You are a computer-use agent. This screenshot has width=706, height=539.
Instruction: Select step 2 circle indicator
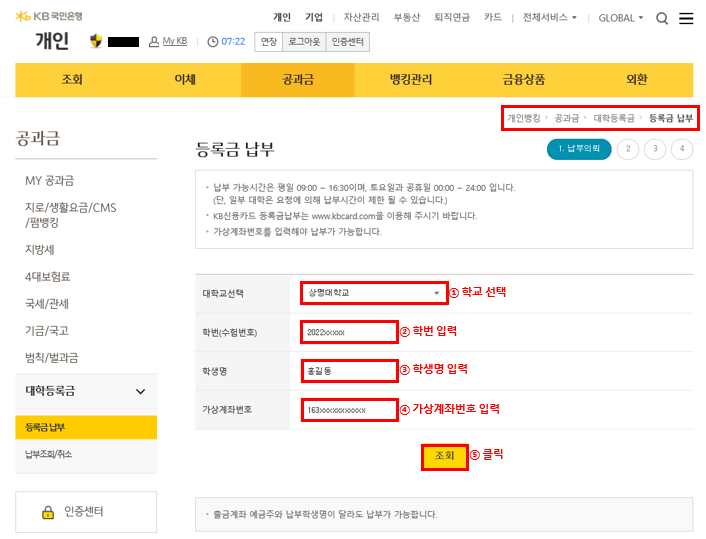pyautogui.click(x=628, y=149)
